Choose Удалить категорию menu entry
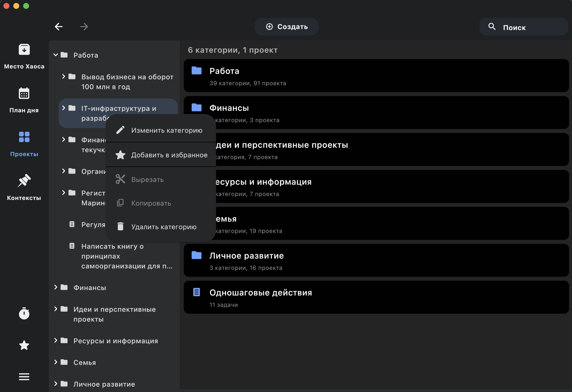This screenshot has width=572, height=392. click(x=164, y=227)
